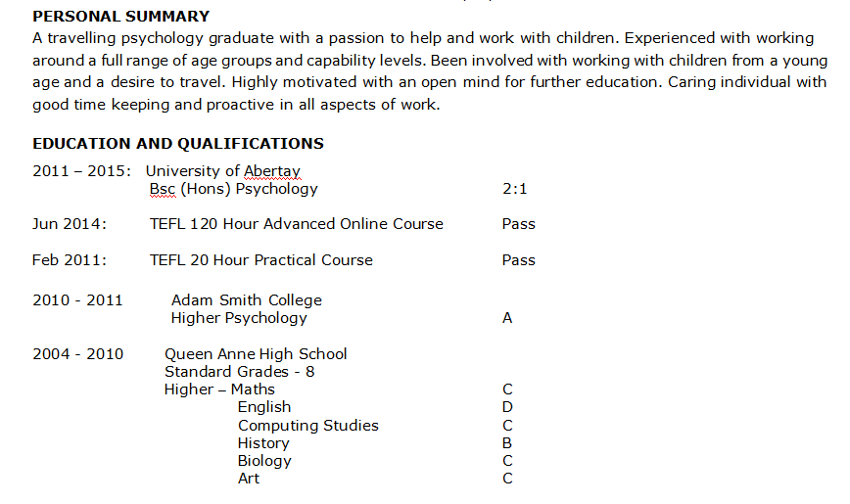Screen dimensions: 850x504
Task: Click the Biology subject
Action: 264,461
